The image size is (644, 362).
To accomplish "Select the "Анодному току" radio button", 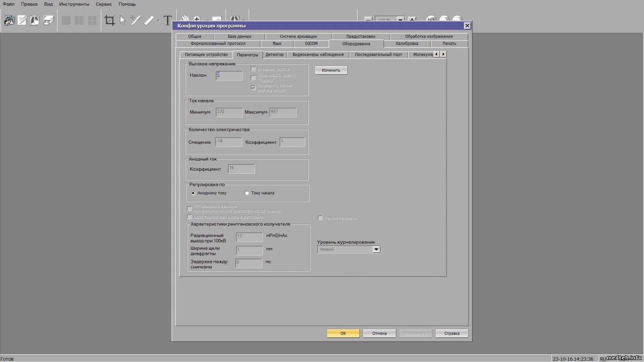I will 193,193.
